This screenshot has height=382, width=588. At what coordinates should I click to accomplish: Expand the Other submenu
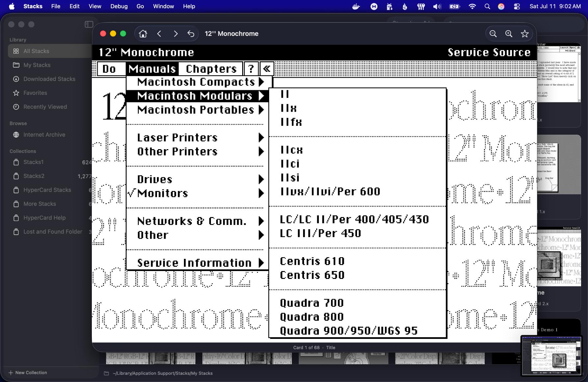click(x=197, y=235)
